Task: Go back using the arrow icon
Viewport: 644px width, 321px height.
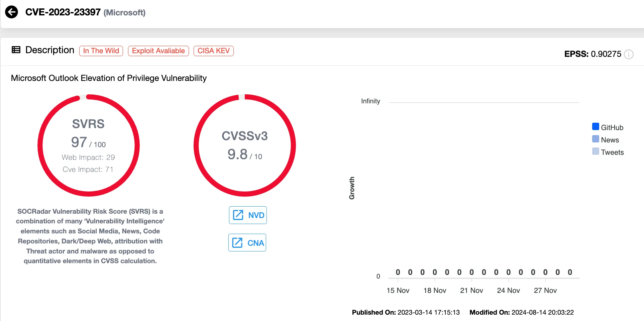Action: (x=11, y=12)
